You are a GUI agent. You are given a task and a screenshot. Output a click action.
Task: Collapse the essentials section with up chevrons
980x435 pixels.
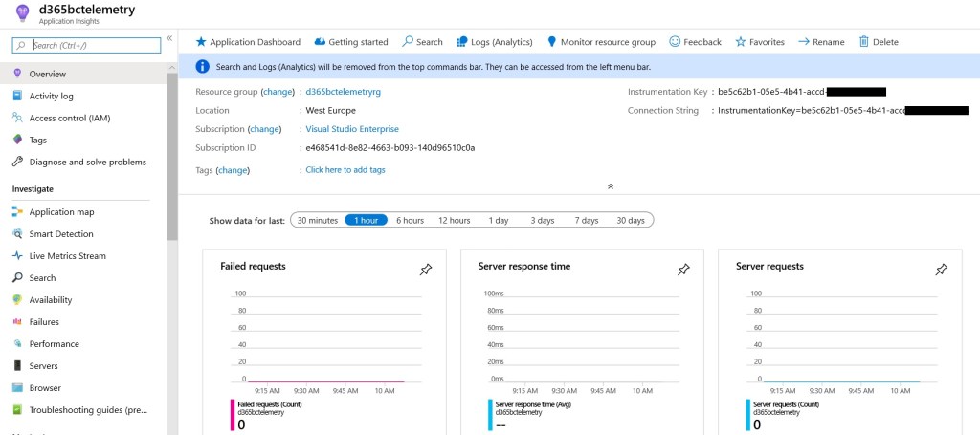click(x=611, y=186)
